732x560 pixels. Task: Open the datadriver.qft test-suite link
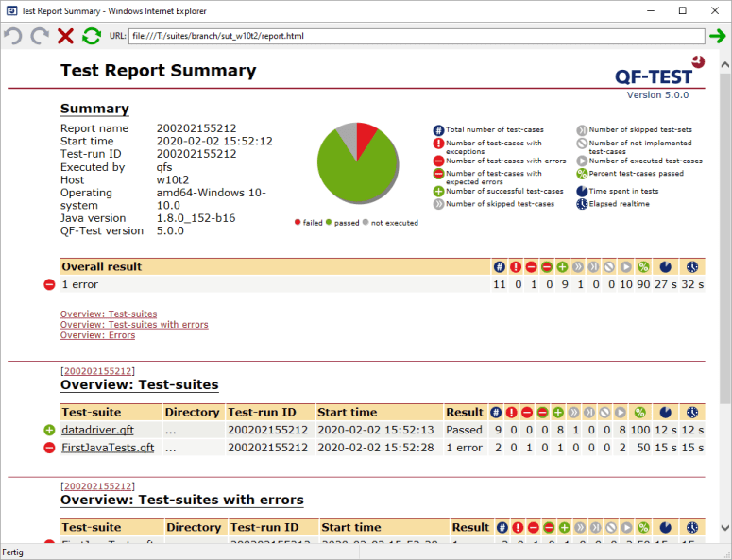(97, 430)
